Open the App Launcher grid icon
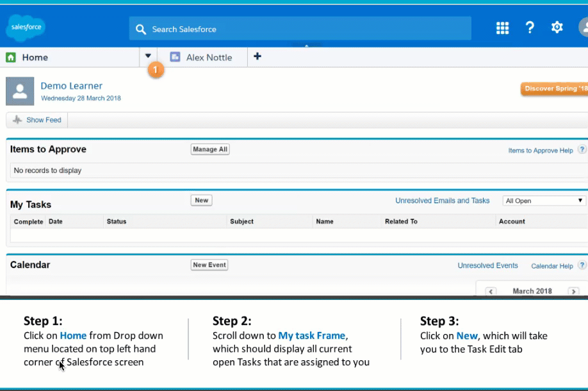 (502, 28)
